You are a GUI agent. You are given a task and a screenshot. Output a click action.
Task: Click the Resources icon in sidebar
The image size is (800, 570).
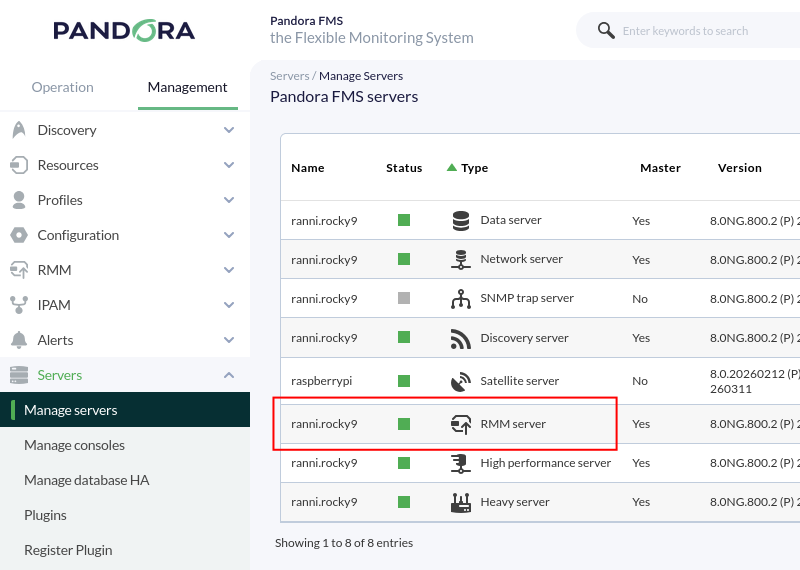click(19, 165)
